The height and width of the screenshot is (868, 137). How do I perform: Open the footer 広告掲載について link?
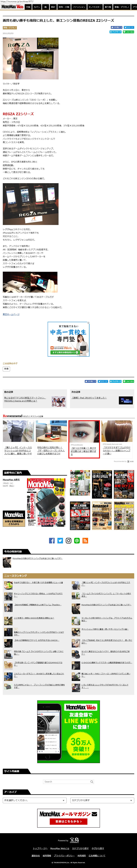(97, 856)
